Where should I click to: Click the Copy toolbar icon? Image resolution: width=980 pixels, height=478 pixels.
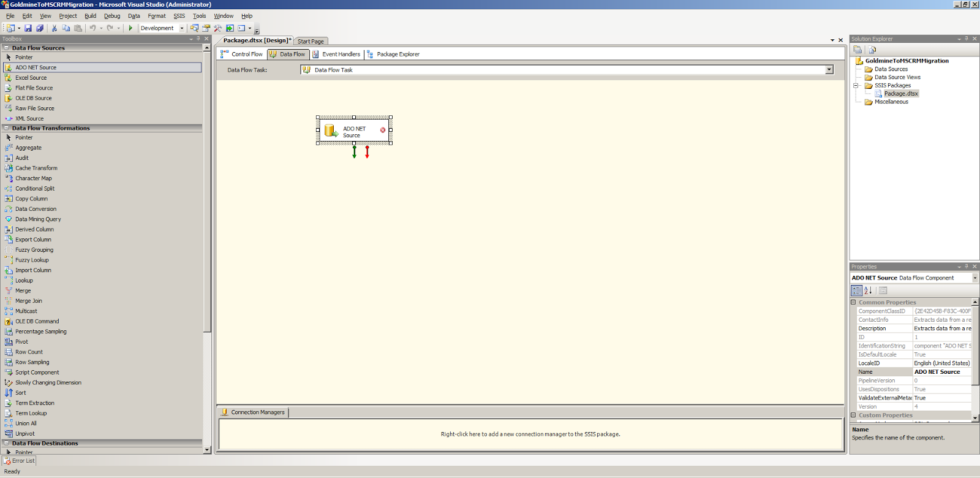tap(66, 28)
